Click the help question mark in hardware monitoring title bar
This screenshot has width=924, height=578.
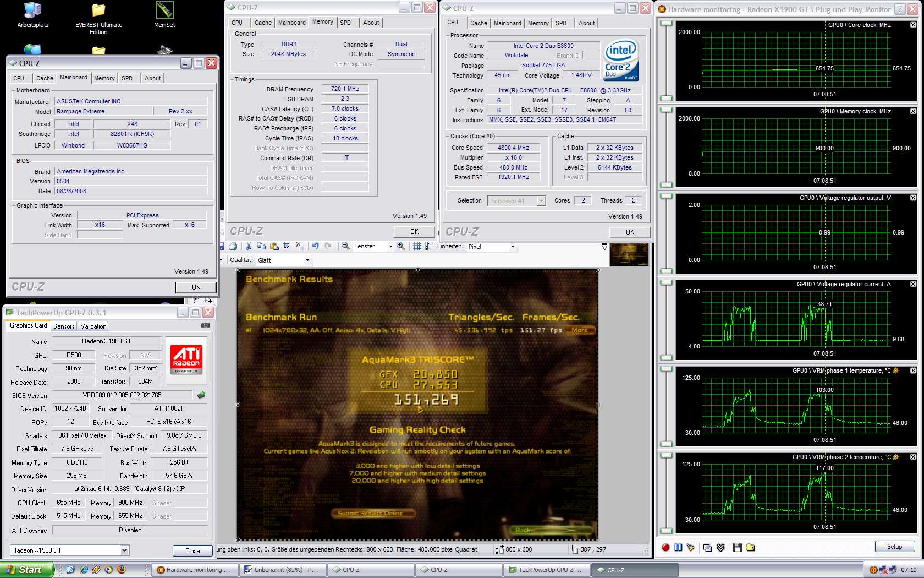pyautogui.click(x=900, y=9)
